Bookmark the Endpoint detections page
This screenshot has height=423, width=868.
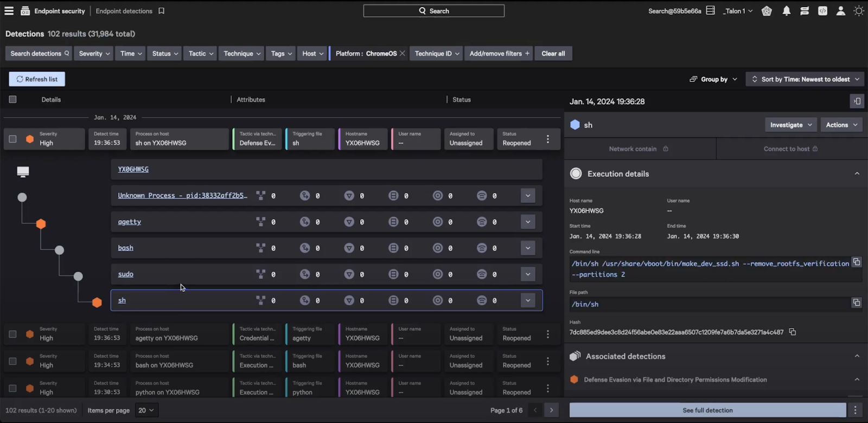tap(161, 11)
